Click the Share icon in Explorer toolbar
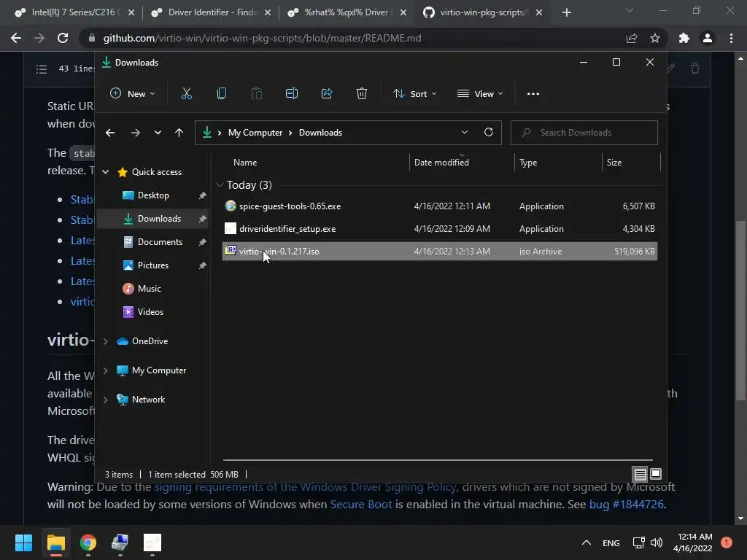This screenshot has height=560, width=747. click(327, 94)
